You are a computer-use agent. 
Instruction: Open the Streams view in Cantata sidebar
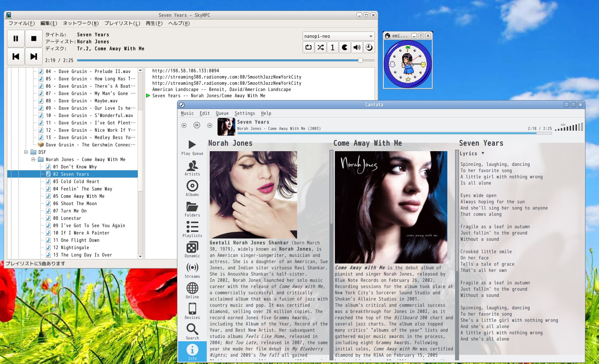coord(192,270)
